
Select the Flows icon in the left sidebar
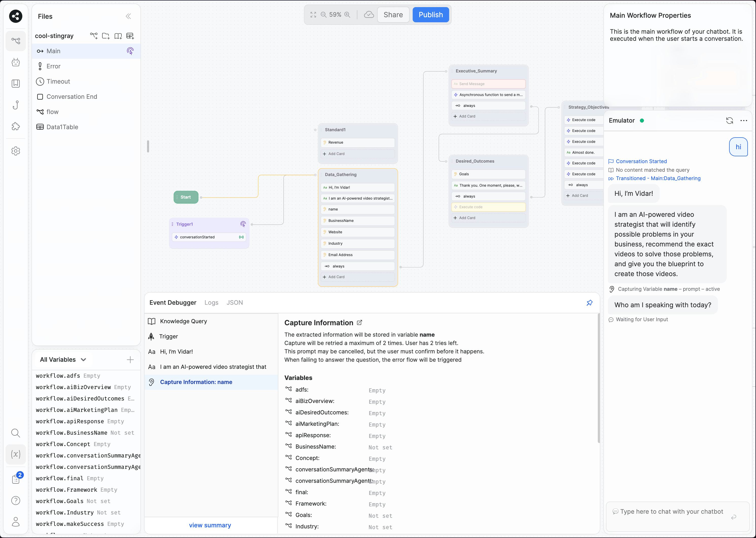(x=15, y=41)
